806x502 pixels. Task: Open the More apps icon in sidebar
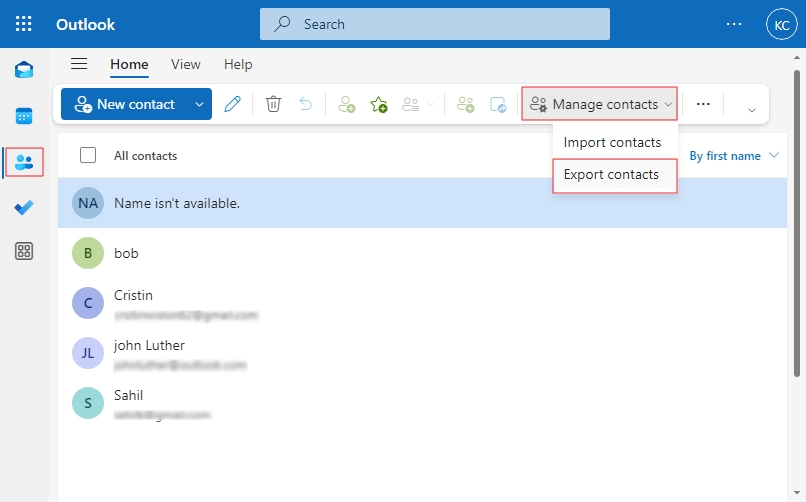tap(24, 251)
